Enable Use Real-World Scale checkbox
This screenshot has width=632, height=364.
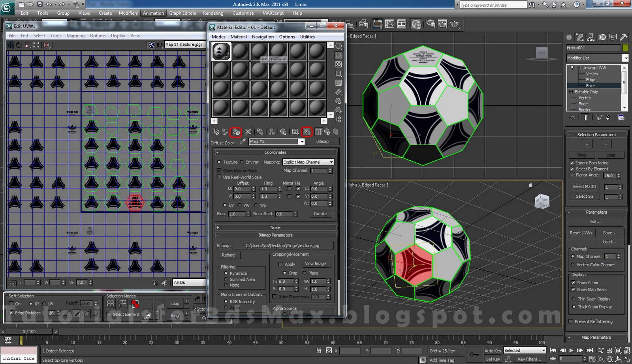click(x=219, y=177)
